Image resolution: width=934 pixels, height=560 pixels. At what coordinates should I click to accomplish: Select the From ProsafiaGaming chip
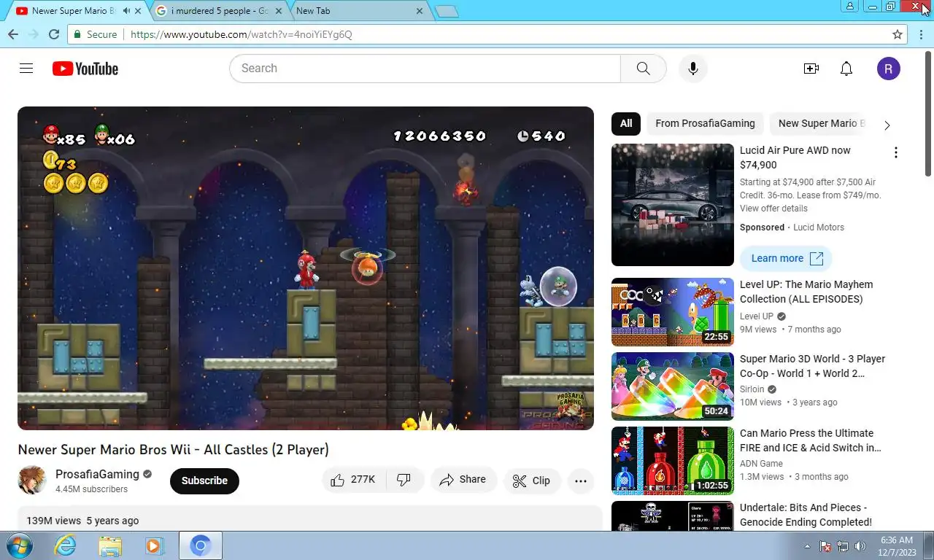(705, 123)
